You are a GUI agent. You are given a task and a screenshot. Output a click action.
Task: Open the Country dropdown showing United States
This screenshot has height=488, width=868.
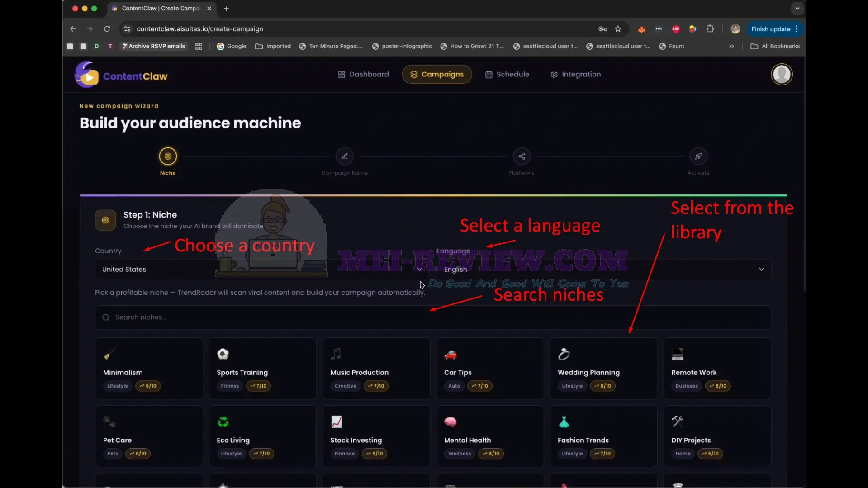click(261, 269)
